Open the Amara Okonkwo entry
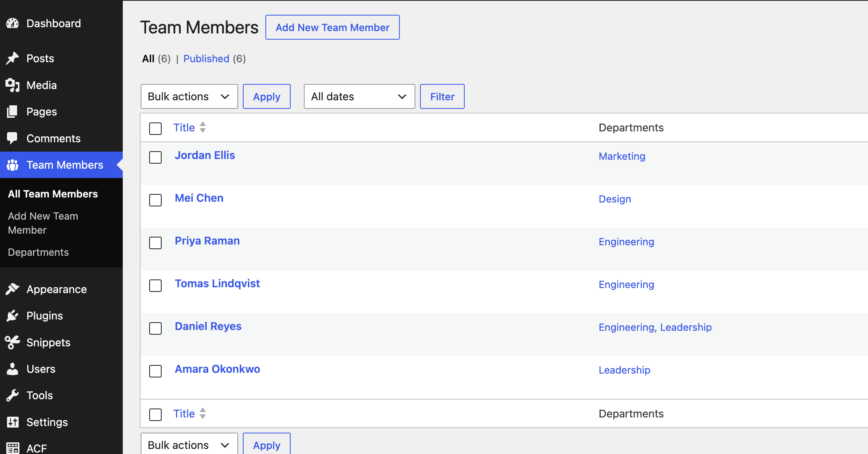This screenshot has height=454, width=868. pyautogui.click(x=217, y=369)
